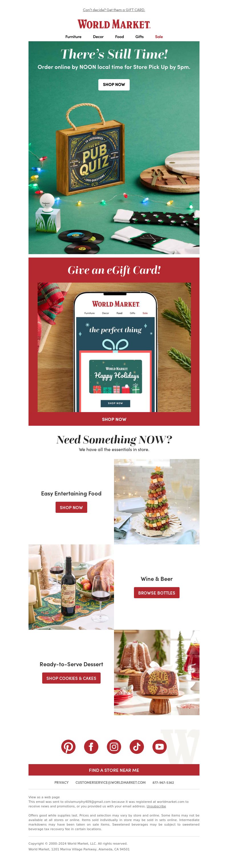Select the Decor navigation item
This screenshot has height=868, width=228.
click(98, 37)
